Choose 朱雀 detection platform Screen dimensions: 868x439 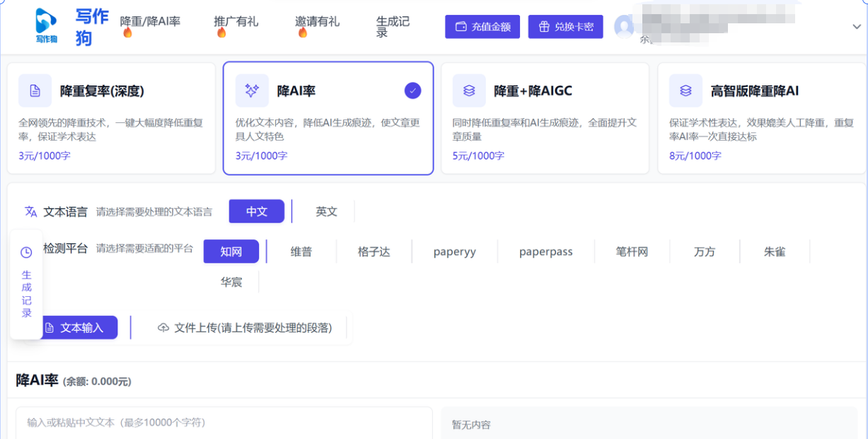point(775,252)
